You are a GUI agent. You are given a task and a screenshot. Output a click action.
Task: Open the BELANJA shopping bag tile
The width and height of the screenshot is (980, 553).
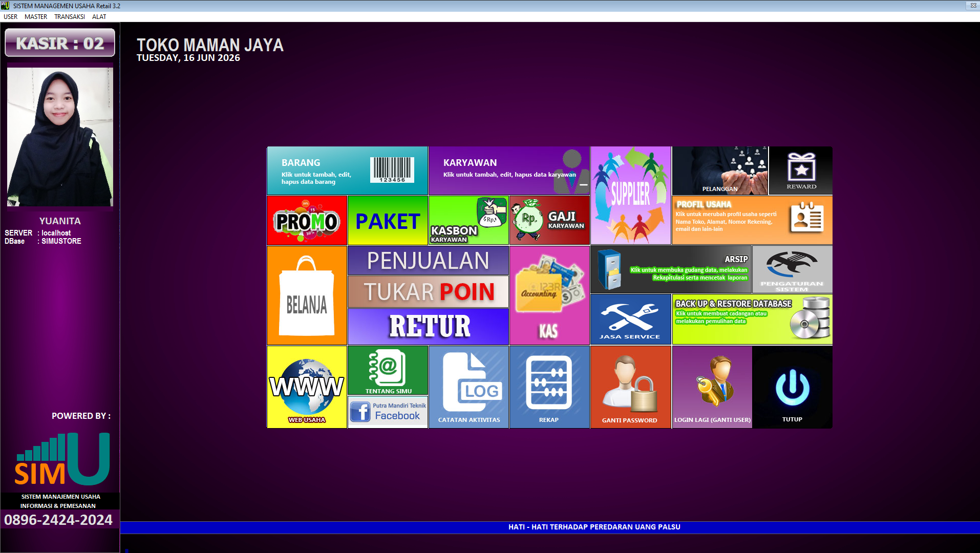[307, 295]
